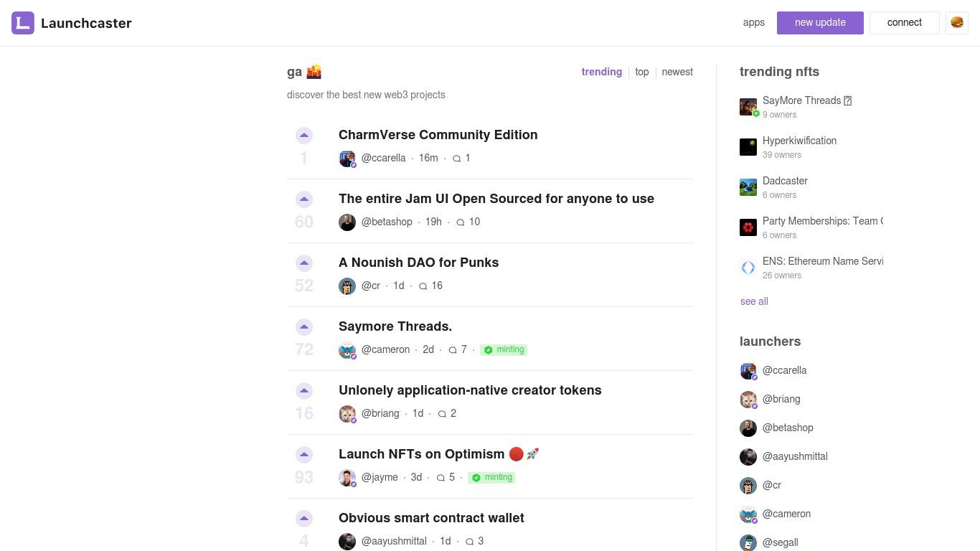Screen dimensions: 980x551
Task: Click @betashop avatar in the feed
Action: pyautogui.click(x=347, y=222)
